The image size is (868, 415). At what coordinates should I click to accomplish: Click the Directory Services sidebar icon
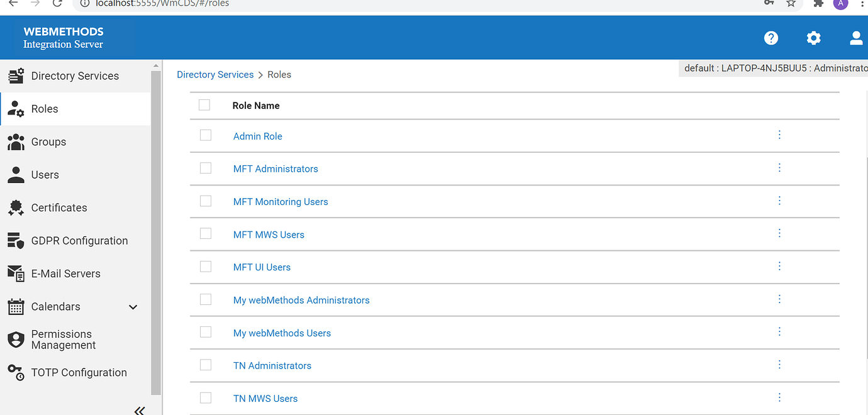[x=16, y=76]
